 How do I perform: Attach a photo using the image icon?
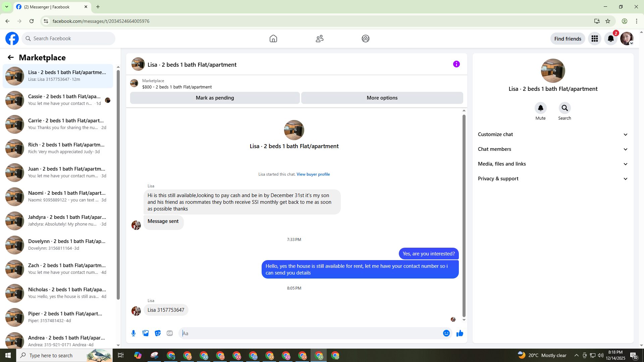[x=146, y=333]
